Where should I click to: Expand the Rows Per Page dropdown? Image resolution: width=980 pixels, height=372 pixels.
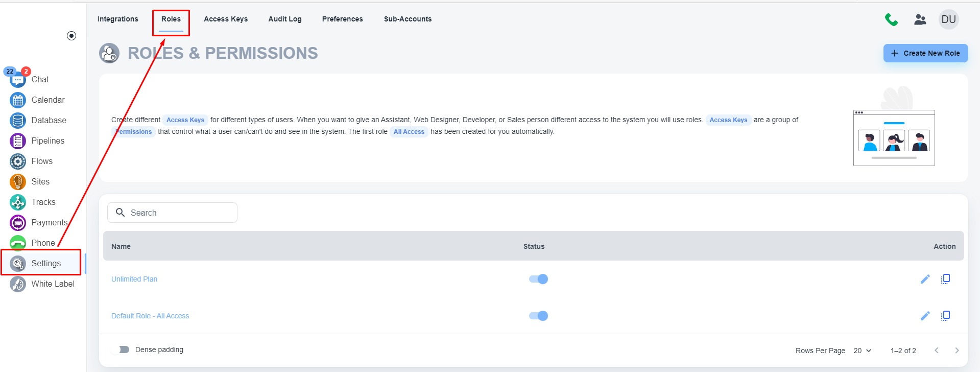pyautogui.click(x=862, y=351)
